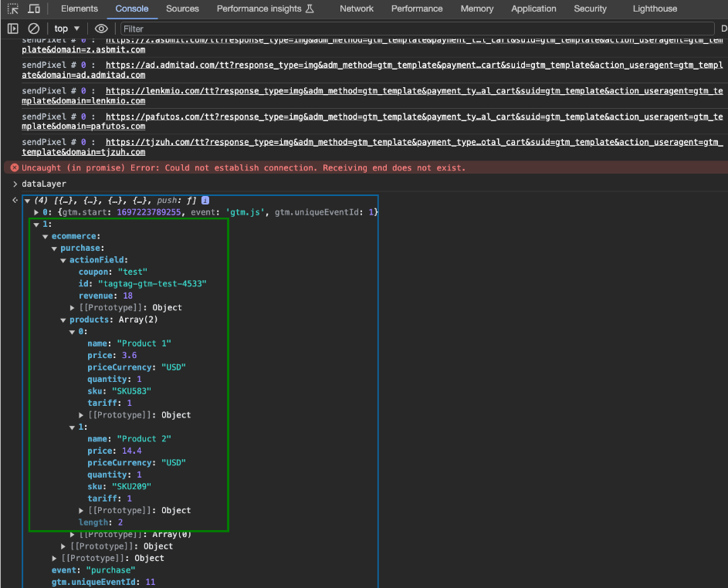Clear the console with the ban icon
The image size is (728, 588).
point(34,29)
